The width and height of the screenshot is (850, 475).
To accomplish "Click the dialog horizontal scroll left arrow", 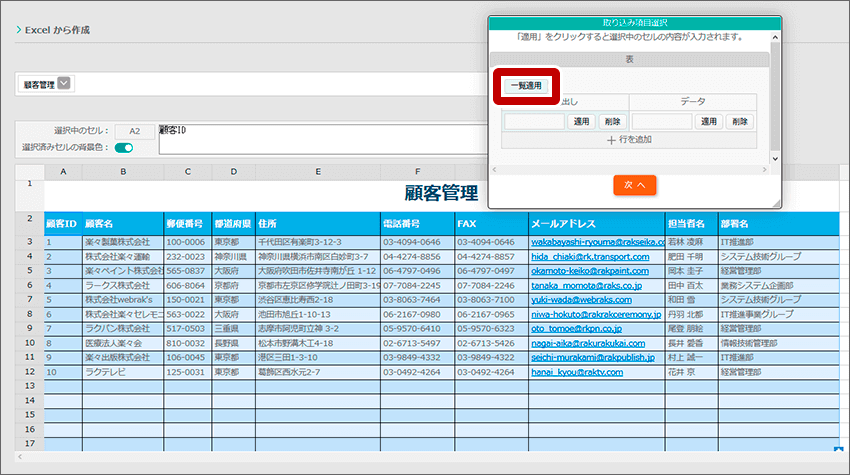I will 494,170.
